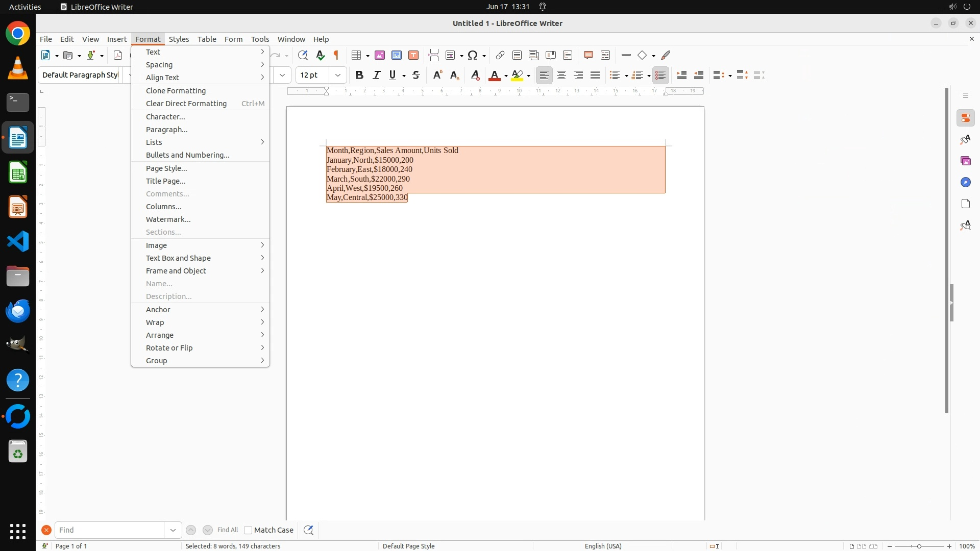This screenshot has width=980, height=551.
Task: Choose Columns... from Format menu
Action: coord(164,207)
